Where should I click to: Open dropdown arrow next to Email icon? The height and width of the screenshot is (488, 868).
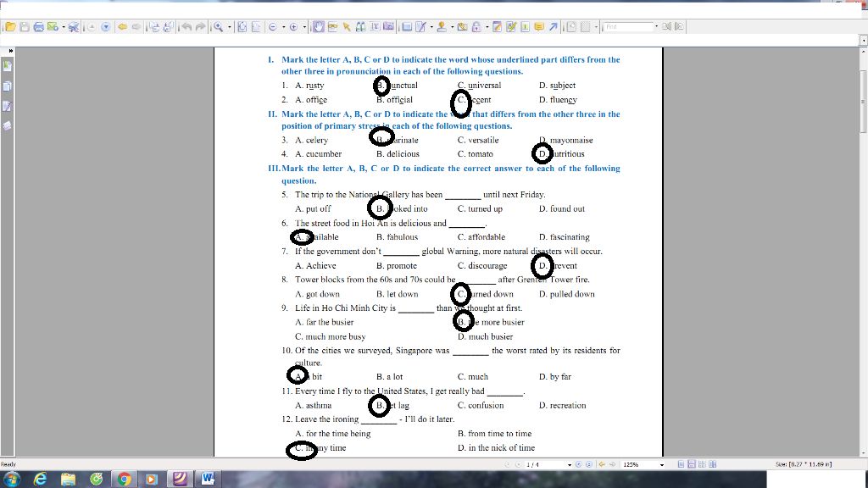[x=64, y=26]
